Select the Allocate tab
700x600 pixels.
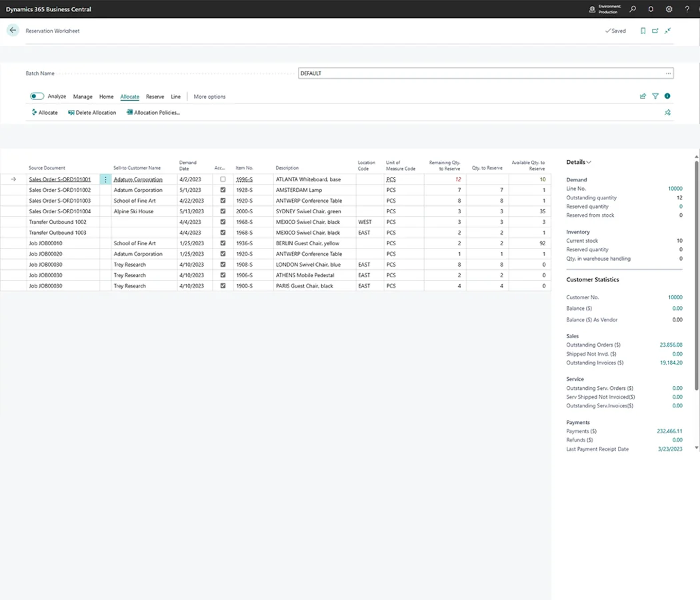coord(129,97)
